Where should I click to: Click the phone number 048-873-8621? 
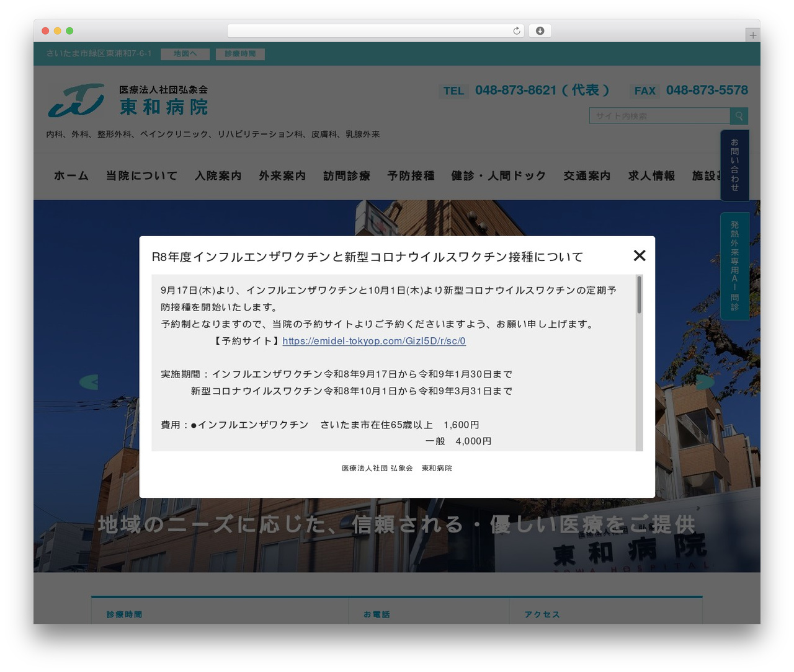(x=515, y=91)
